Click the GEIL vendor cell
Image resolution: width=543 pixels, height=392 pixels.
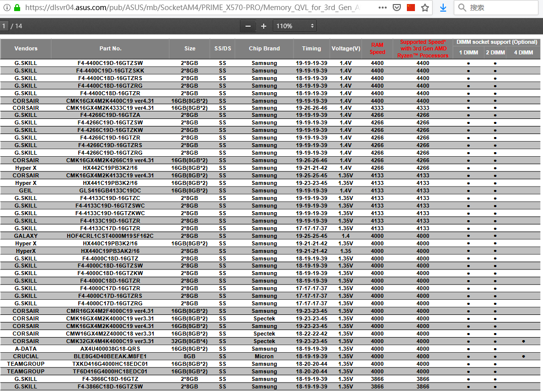(x=26, y=190)
